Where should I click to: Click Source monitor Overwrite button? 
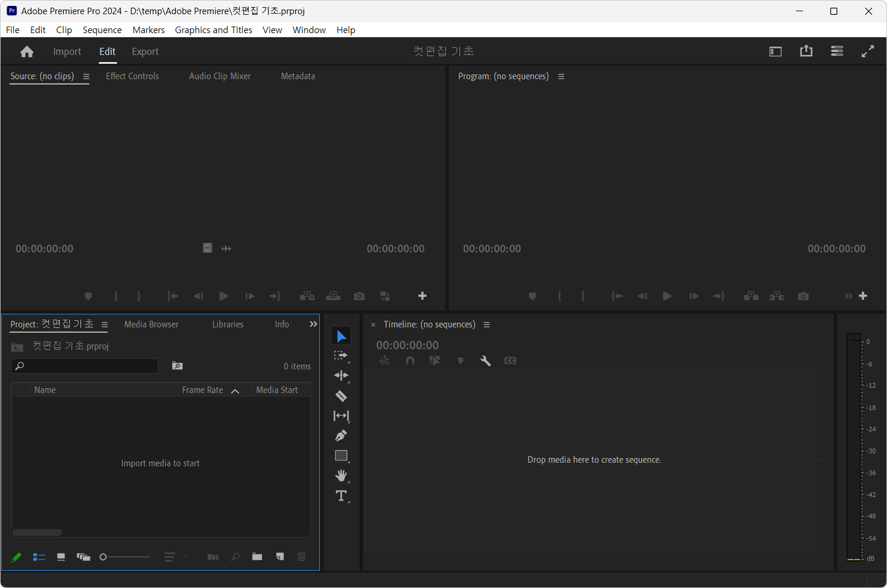pyautogui.click(x=333, y=296)
